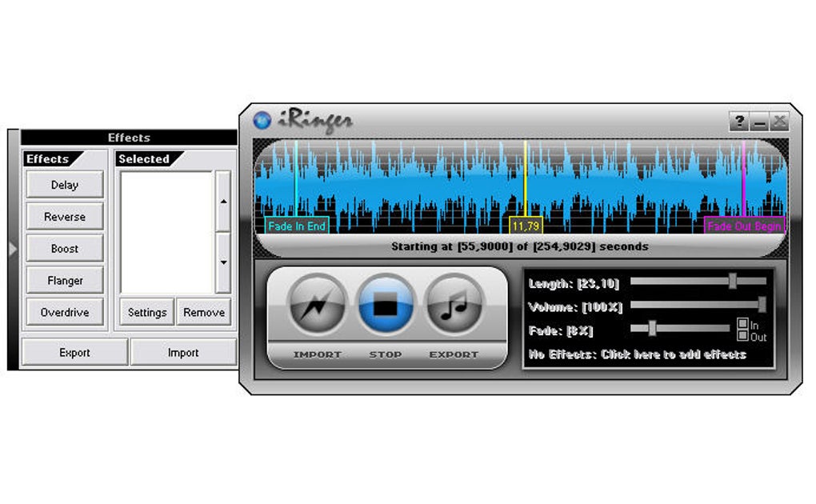Viewport: 816px width, 504px height.
Task: Add the Delay effect
Action: pos(65,185)
